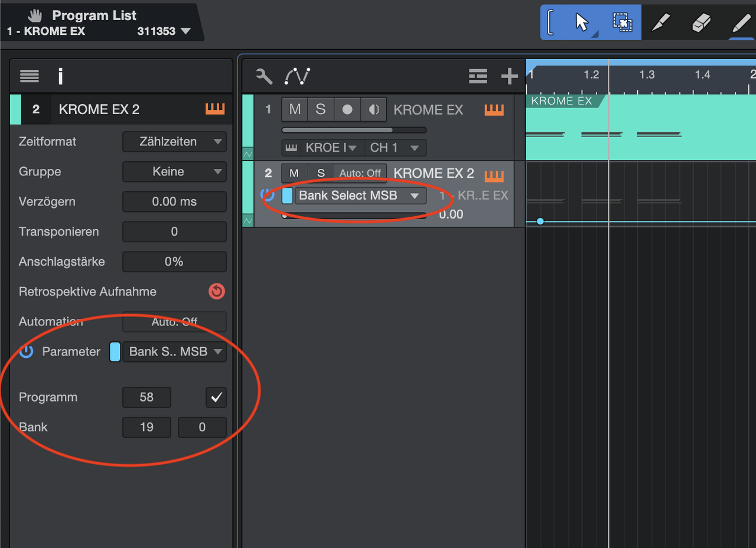Click the Verzögern 0.00 ms field
The image size is (756, 548).
(x=174, y=202)
